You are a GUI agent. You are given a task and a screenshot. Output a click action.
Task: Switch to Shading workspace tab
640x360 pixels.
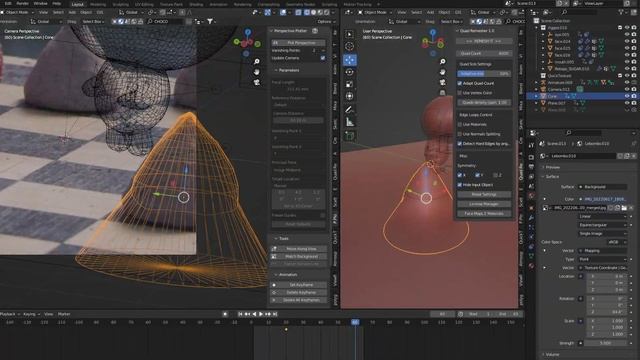point(196,4)
